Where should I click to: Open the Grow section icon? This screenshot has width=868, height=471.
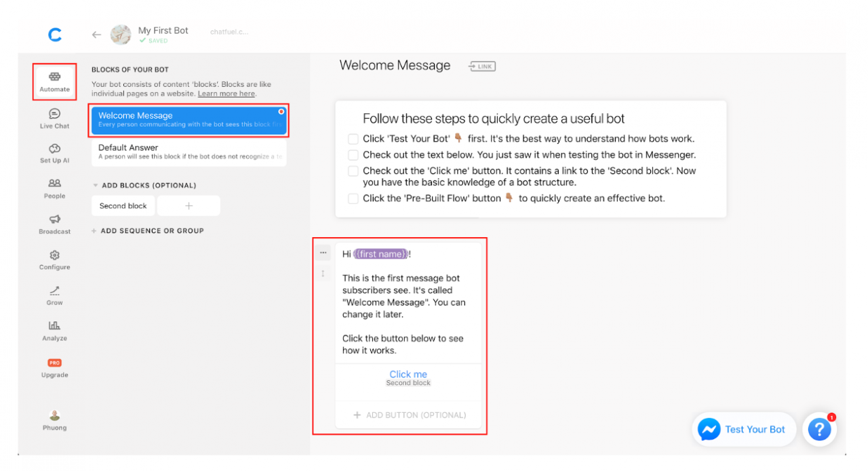tap(54, 291)
